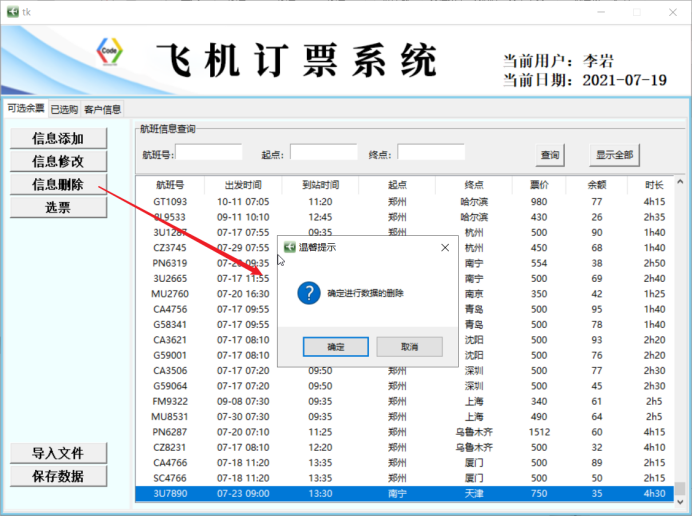Click the 起点 column header
692x516 pixels.
coord(397,185)
